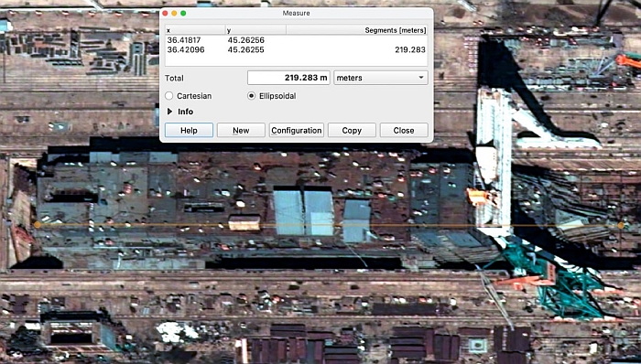
Task: Expand the Info section triangle
Action: (169, 112)
